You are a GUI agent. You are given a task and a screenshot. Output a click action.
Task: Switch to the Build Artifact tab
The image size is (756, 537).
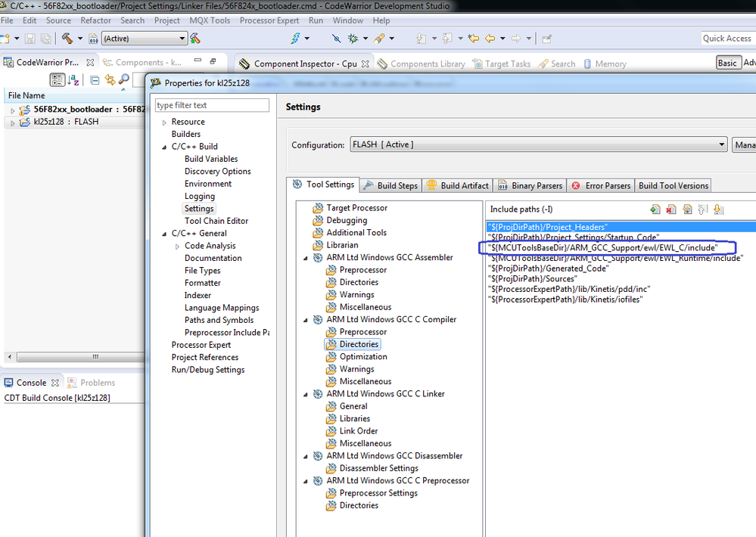(458, 185)
